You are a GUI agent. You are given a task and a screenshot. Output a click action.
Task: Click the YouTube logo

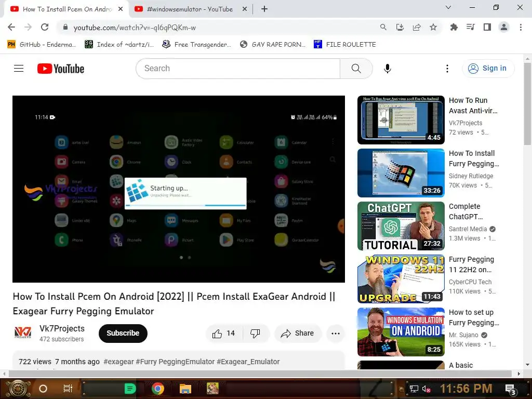pyautogui.click(x=61, y=69)
